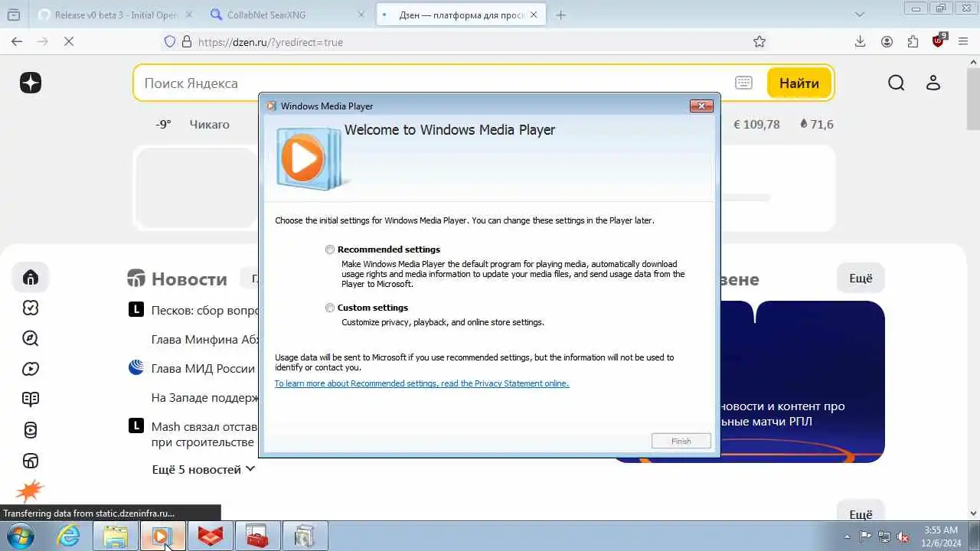Click the -9° temperature reading
The width and height of the screenshot is (980, 551).
163,124
